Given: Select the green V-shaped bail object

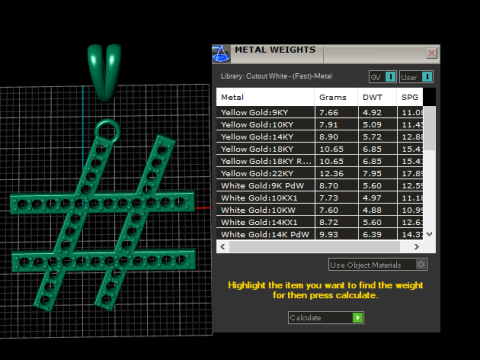Looking at the screenshot, I should coord(104,72).
